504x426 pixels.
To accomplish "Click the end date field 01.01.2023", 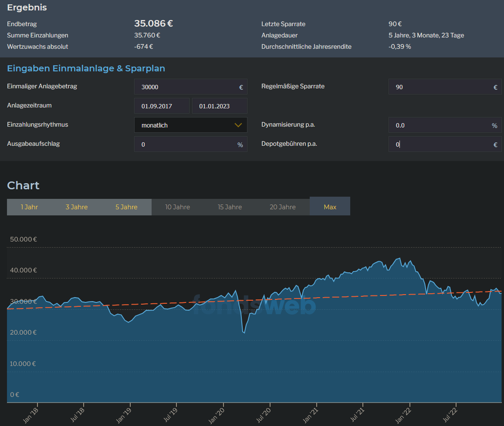I will [x=220, y=106].
